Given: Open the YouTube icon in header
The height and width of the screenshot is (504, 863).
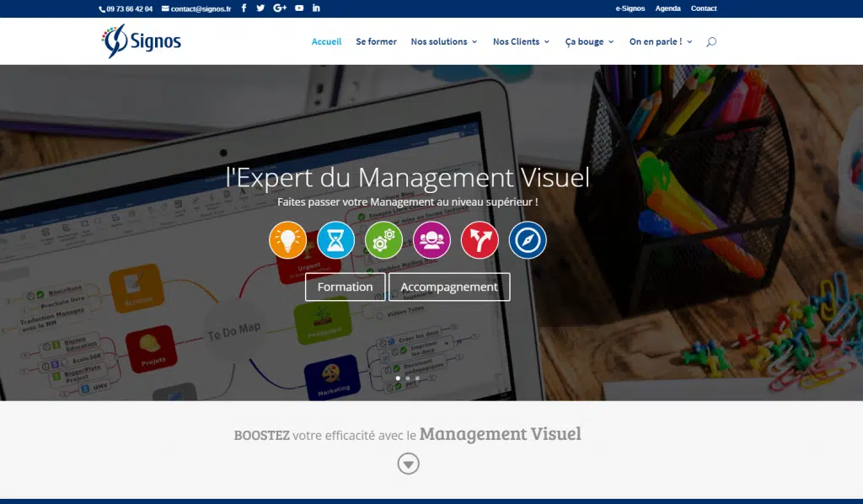Looking at the screenshot, I should pyautogui.click(x=299, y=8).
